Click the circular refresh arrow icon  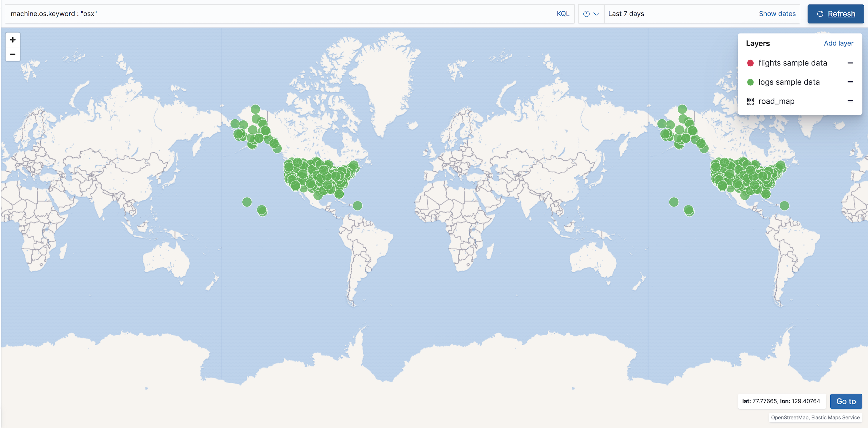[820, 14]
